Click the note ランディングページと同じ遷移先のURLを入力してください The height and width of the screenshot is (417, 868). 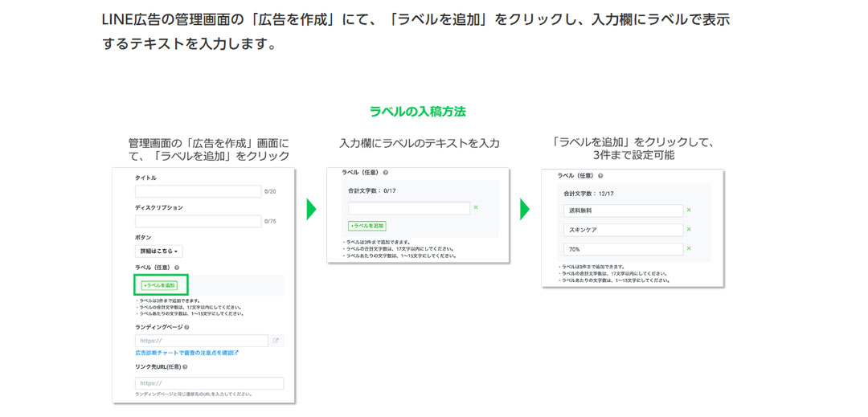click(194, 395)
